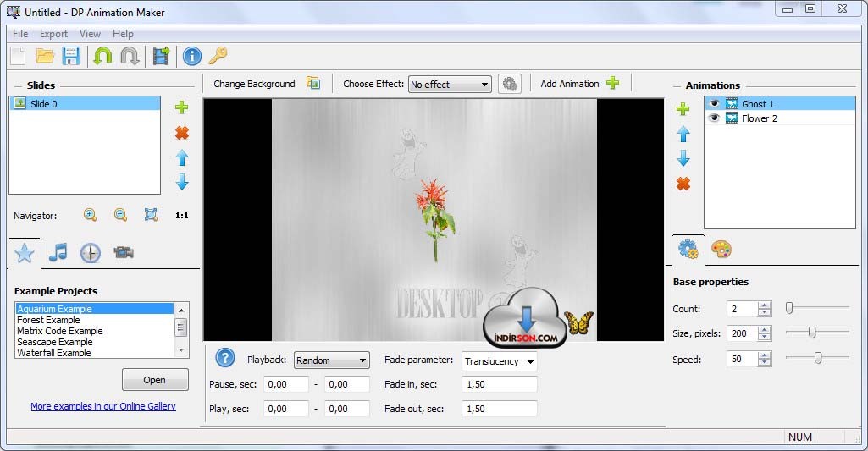Click the Open button

(155, 380)
